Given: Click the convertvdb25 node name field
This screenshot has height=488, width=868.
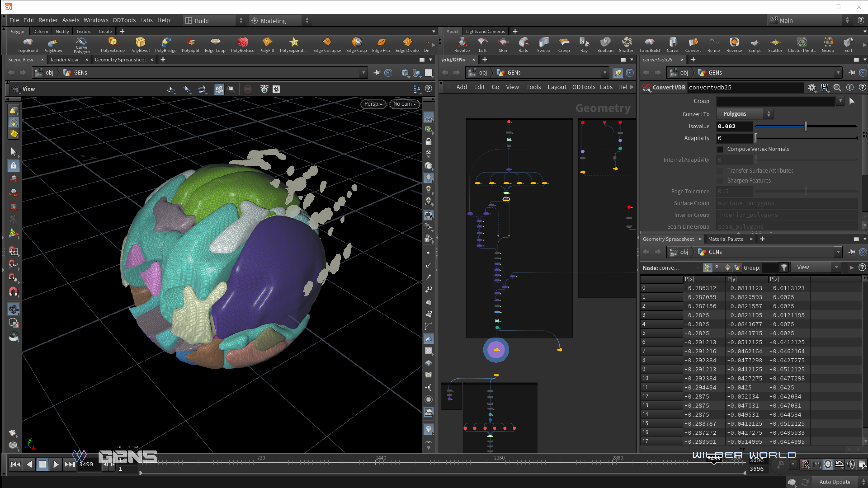Looking at the screenshot, I should coord(745,88).
